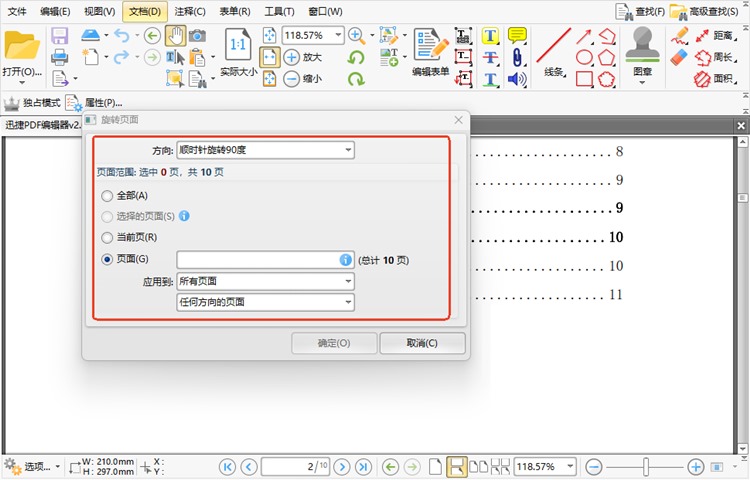Click the fit width page icon
Screen dimensions: 750x480
tap(270, 57)
